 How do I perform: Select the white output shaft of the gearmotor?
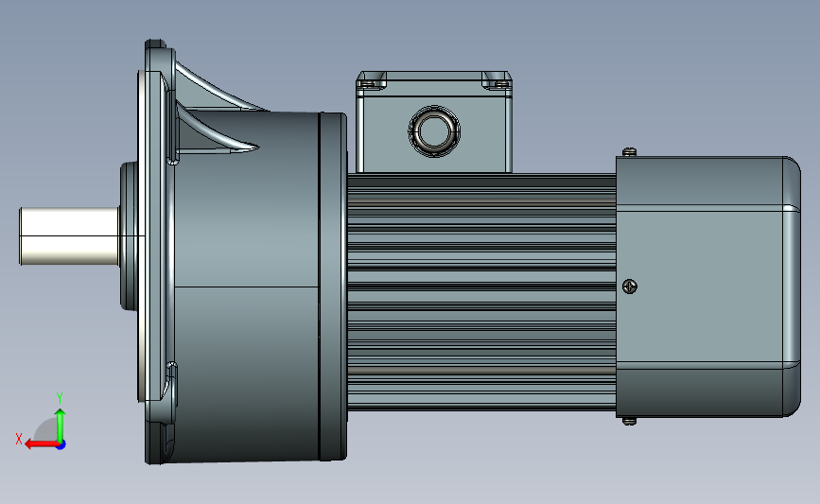(70, 235)
